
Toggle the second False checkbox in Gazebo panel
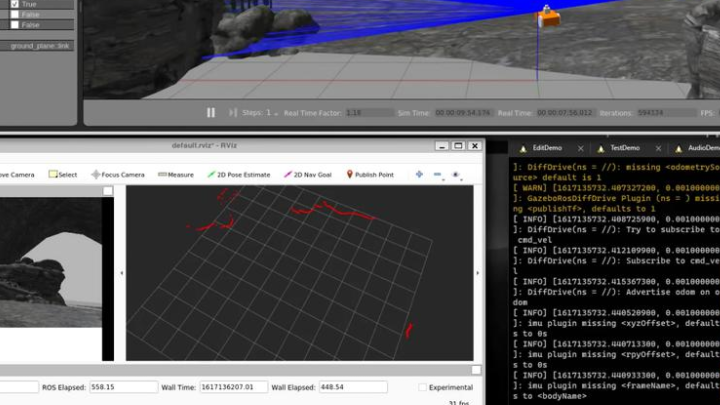click(x=15, y=25)
